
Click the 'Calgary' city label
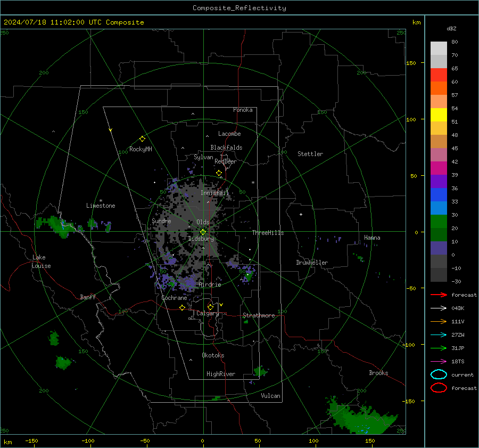(208, 313)
